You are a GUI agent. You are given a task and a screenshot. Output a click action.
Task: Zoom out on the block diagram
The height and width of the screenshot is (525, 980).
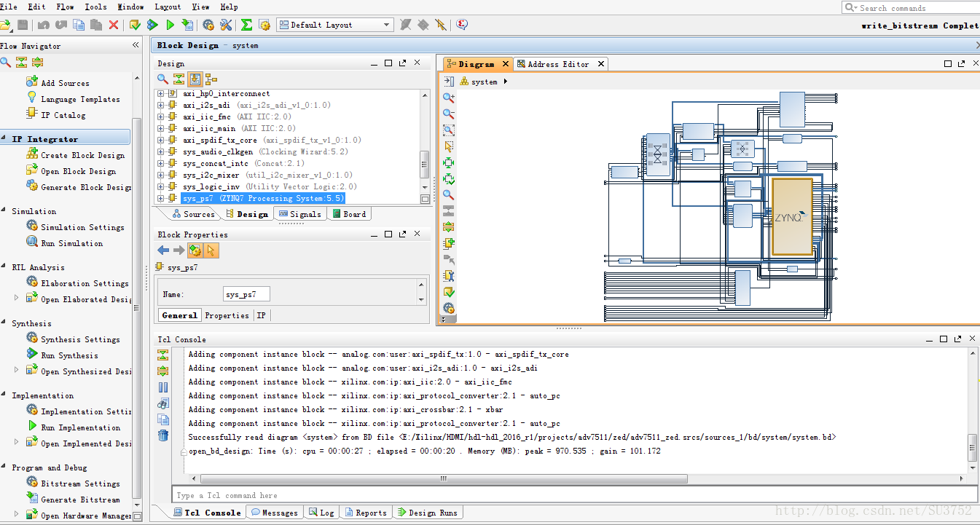(449, 114)
